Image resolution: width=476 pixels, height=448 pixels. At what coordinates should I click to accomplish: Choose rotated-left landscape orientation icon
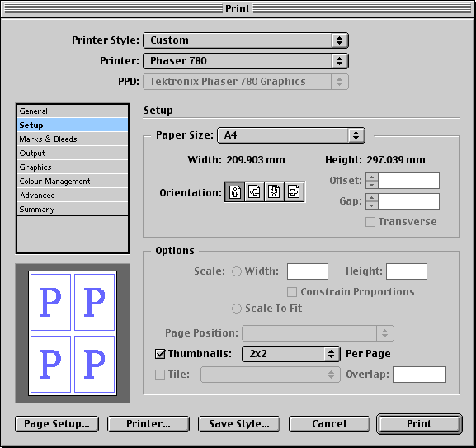pyautogui.click(x=254, y=192)
